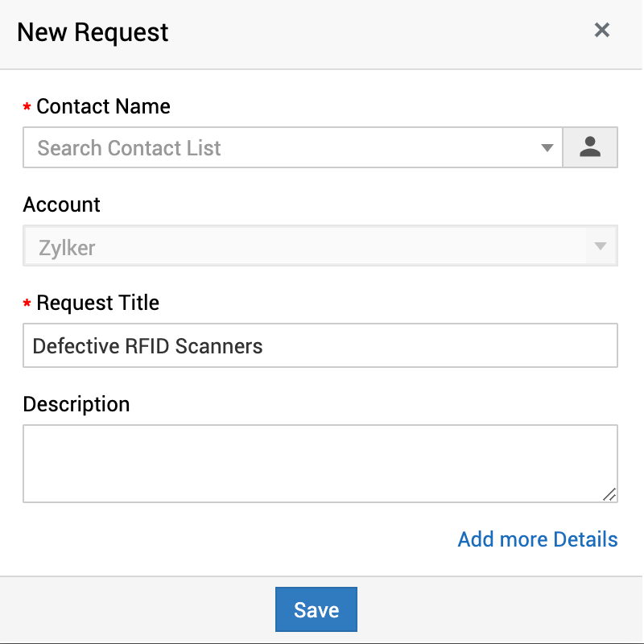Click the red asterisk beside Request Title

pos(27,304)
